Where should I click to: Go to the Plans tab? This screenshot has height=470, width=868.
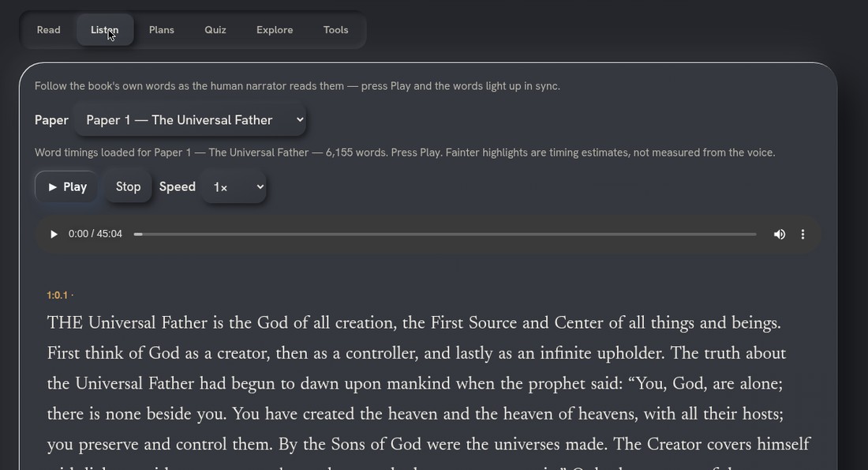pos(162,30)
